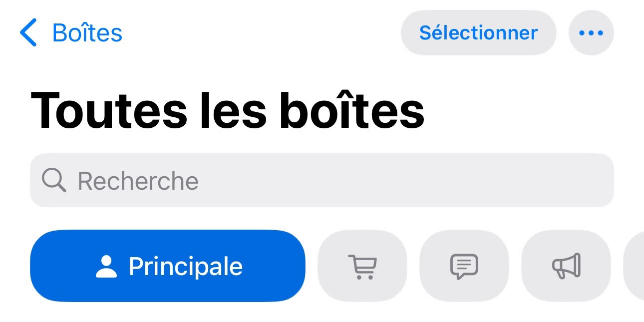This screenshot has width=644, height=322.
Task: Tap the Boîtes label beside the chevron
Action: tap(87, 32)
